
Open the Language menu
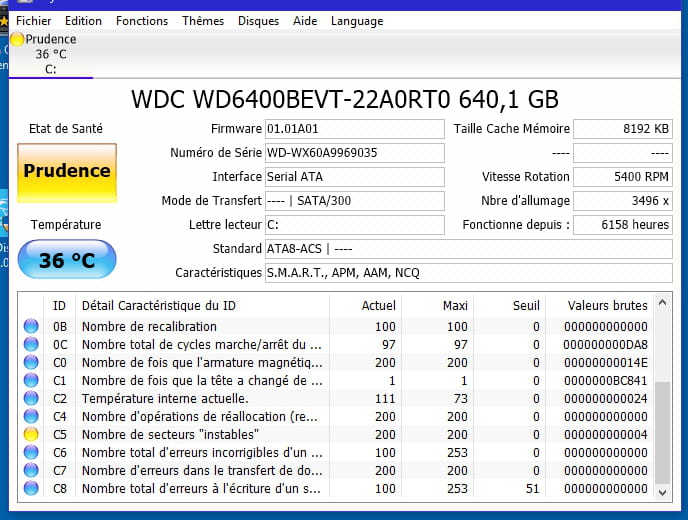pyautogui.click(x=357, y=21)
